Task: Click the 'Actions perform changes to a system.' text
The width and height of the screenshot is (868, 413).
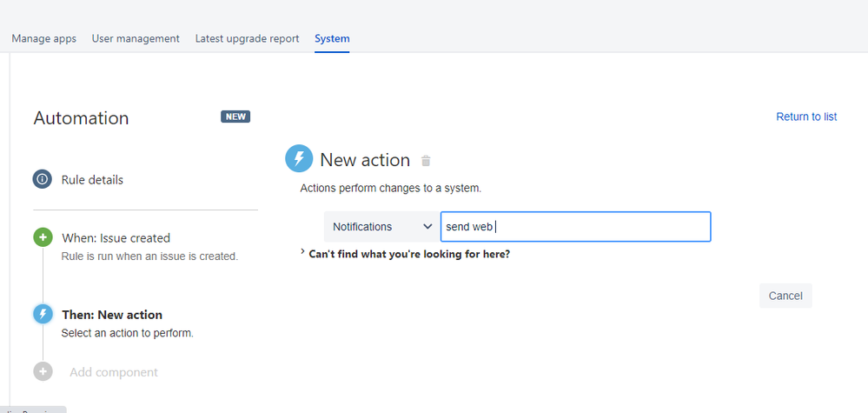Action: point(391,188)
